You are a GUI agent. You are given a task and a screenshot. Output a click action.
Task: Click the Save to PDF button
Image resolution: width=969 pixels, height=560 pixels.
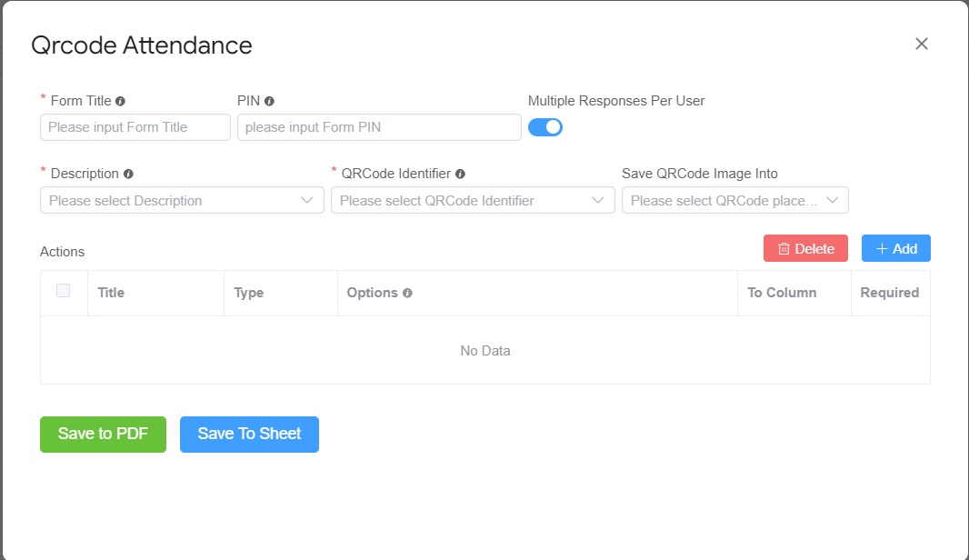click(x=103, y=435)
